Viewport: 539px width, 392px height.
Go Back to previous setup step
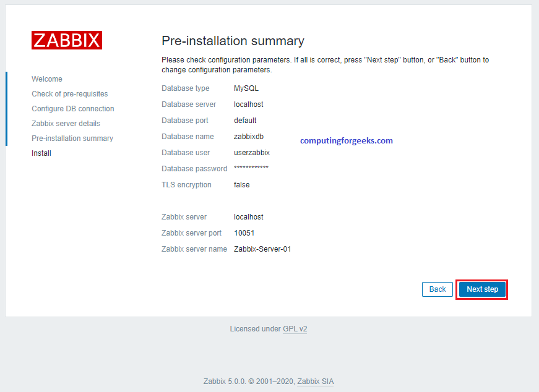point(438,289)
